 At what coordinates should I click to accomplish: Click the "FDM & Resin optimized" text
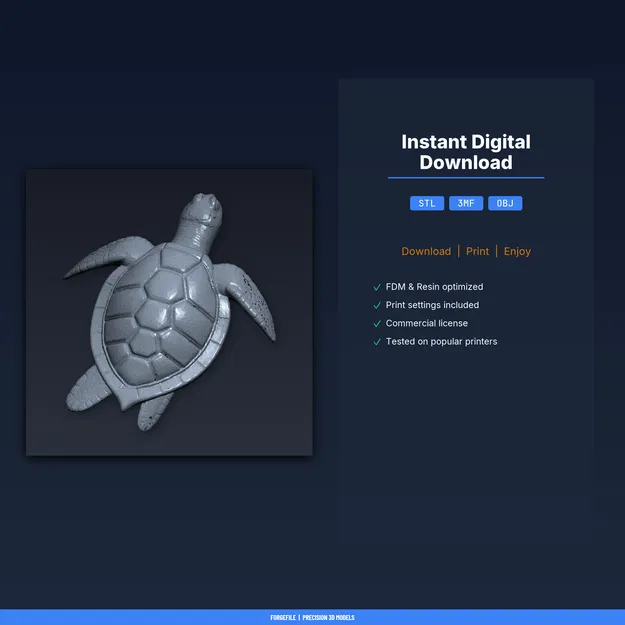[x=434, y=287]
